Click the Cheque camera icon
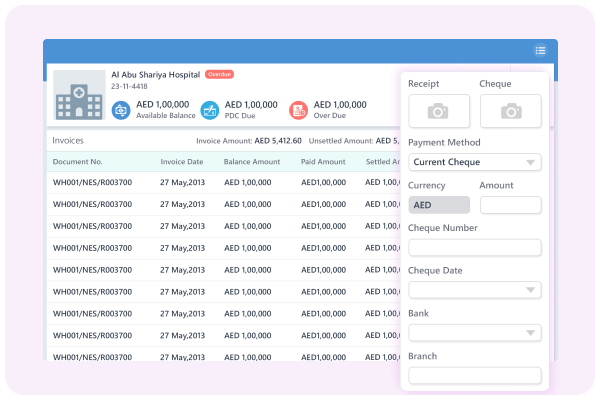The width and height of the screenshot is (600, 400). tap(510, 111)
